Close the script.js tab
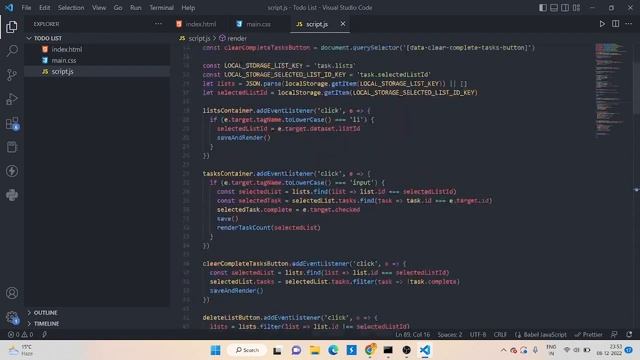640x360 pixels. coord(343,24)
